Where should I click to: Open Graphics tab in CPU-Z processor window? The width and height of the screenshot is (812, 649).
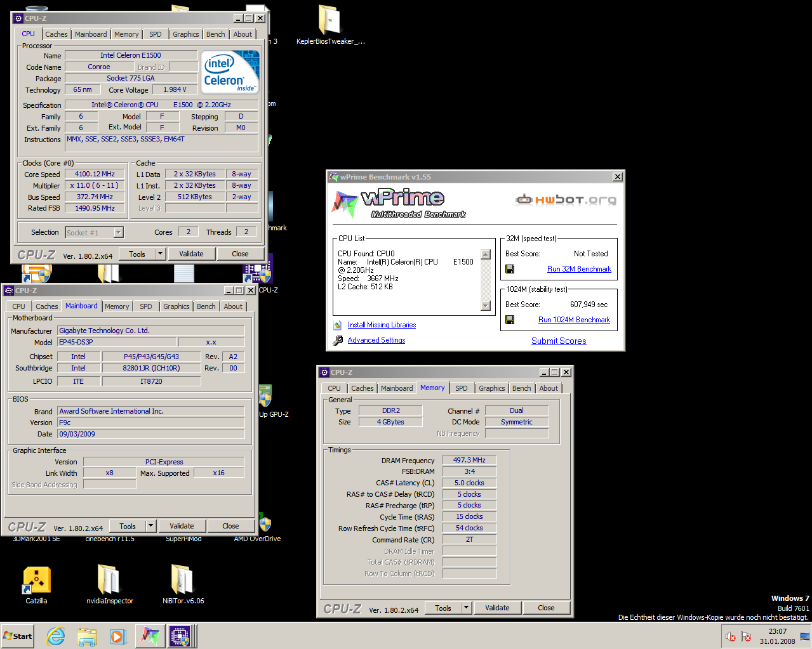tap(186, 34)
